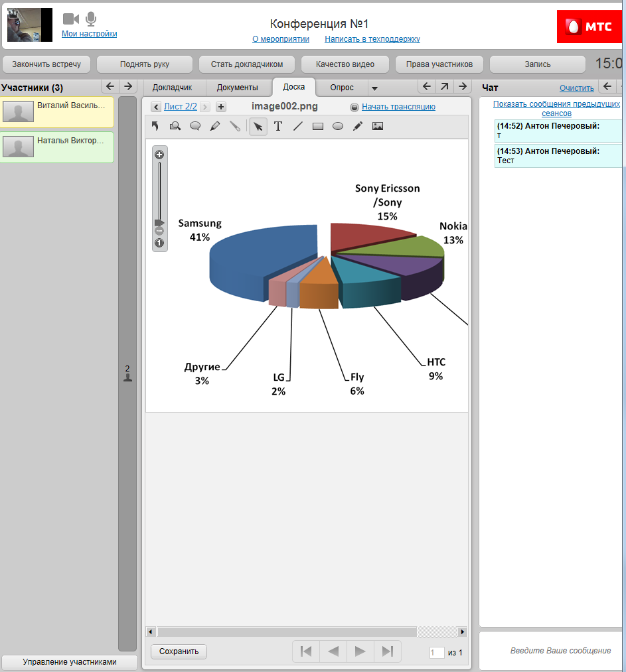Viewport: 626px width, 672px height.
Task: Click the page number input field
Action: coord(437,653)
